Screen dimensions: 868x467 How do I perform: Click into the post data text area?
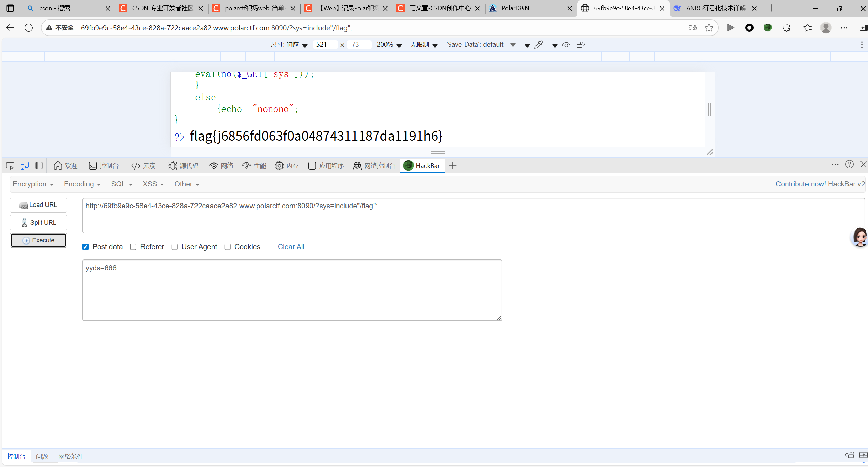(292, 290)
